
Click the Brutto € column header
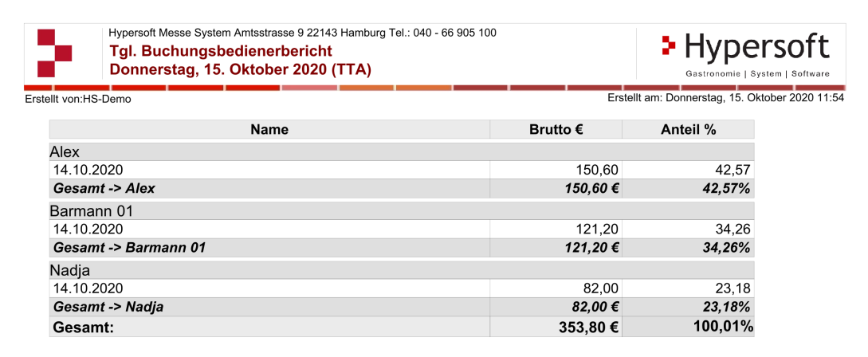click(x=556, y=129)
